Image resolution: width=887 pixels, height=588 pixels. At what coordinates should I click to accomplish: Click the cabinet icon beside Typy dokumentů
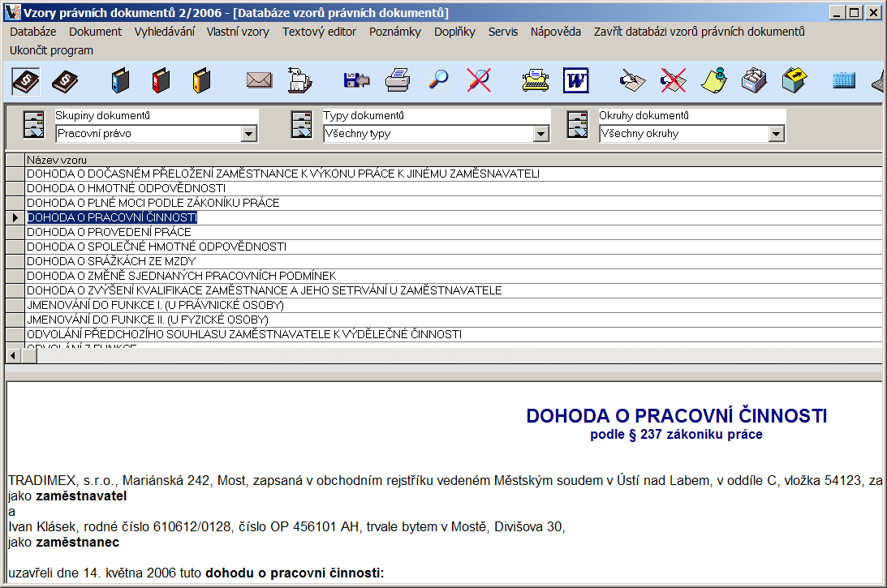tap(302, 125)
